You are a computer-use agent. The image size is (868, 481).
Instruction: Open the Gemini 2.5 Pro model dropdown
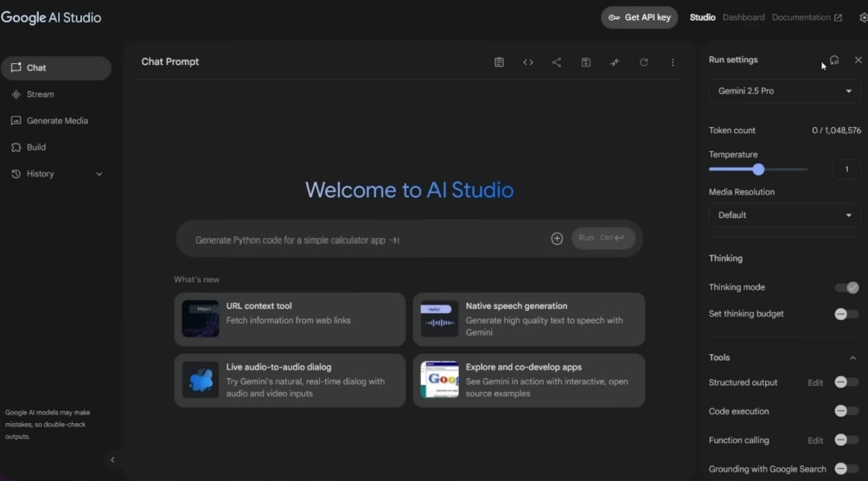pyautogui.click(x=784, y=91)
